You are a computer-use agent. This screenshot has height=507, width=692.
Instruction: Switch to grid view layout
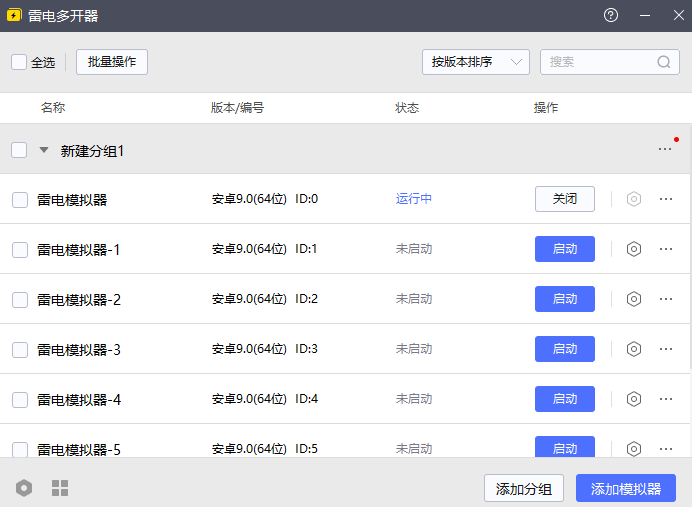(60, 488)
